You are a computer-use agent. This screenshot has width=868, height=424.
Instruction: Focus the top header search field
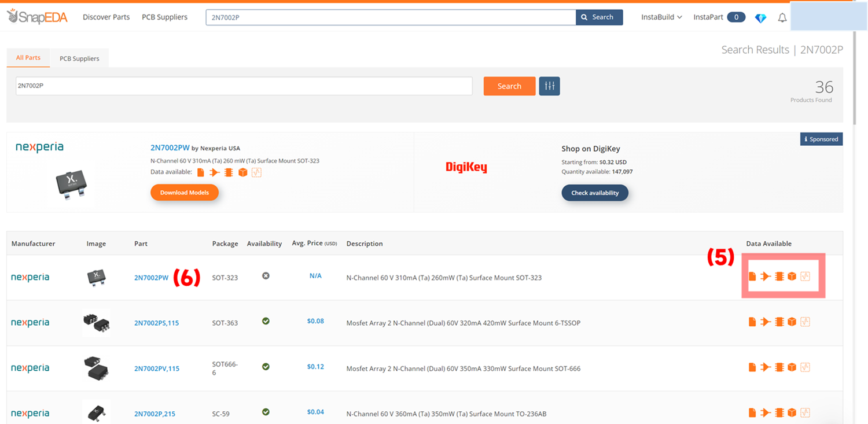[x=391, y=17]
